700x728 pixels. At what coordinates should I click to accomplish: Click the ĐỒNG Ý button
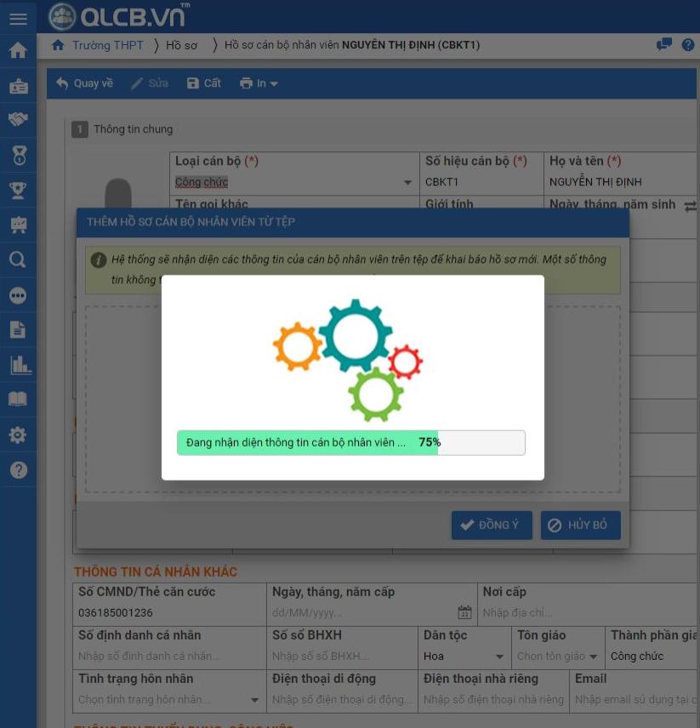point(491,525)
